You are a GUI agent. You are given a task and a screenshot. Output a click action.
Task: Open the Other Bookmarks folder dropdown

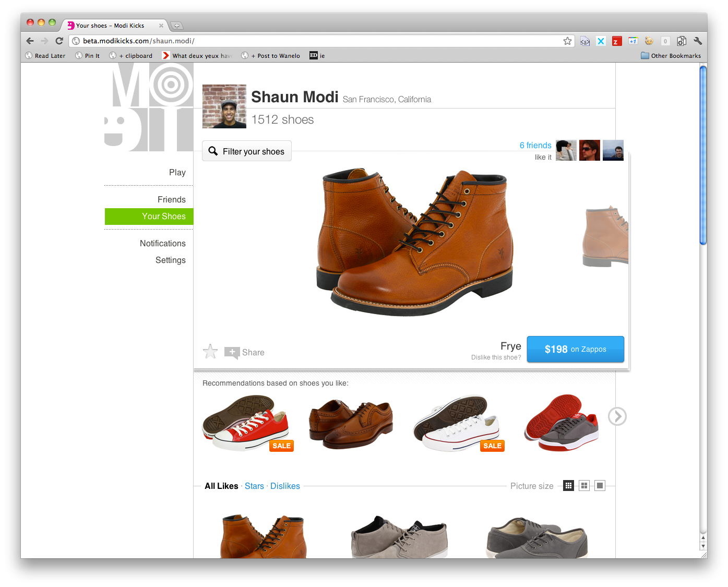[x=670, y=55]
